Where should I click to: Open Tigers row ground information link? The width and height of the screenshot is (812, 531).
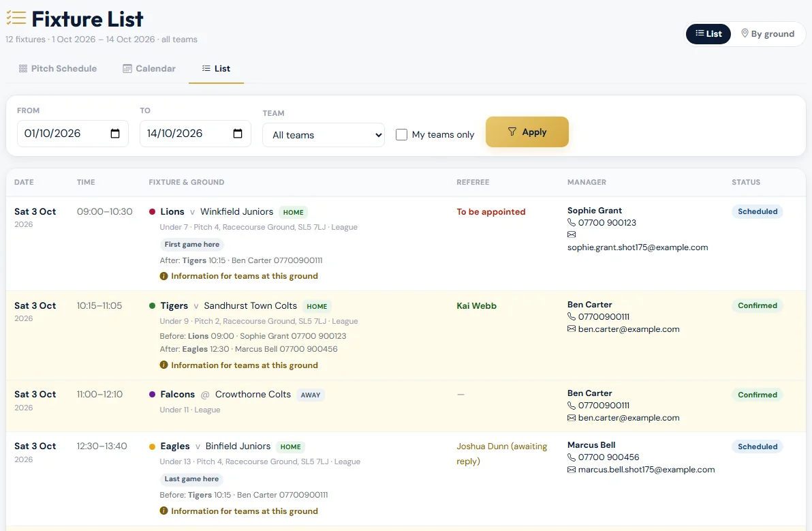click(245, 365)
